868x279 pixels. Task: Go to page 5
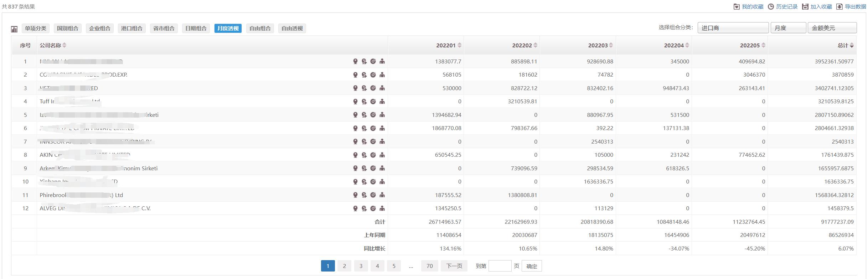[x=394, y=266]
